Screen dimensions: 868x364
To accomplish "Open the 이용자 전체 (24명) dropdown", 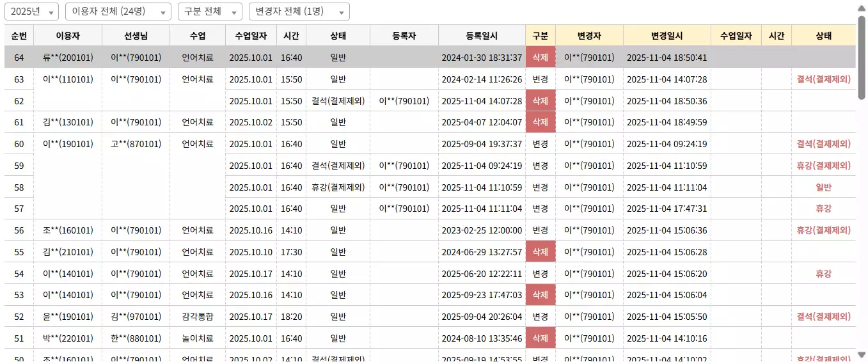I will click(118, 12).
